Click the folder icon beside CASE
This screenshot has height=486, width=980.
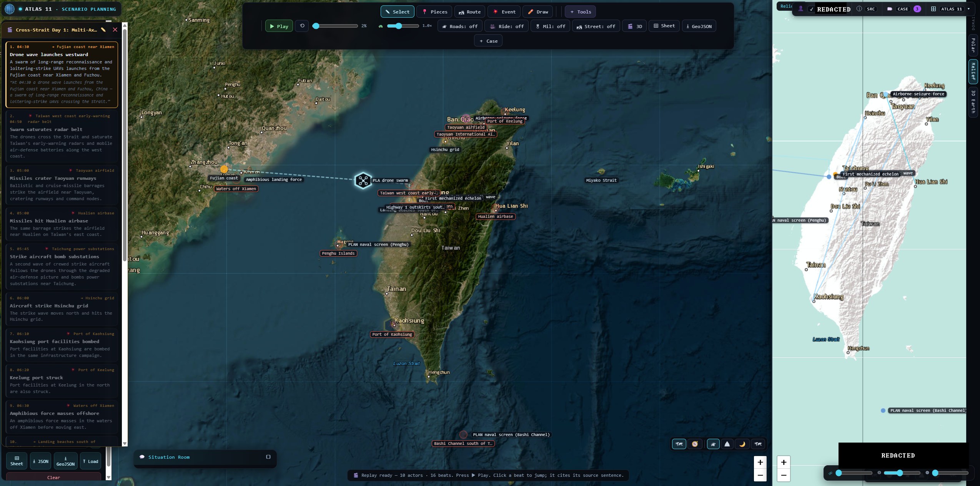889,9
